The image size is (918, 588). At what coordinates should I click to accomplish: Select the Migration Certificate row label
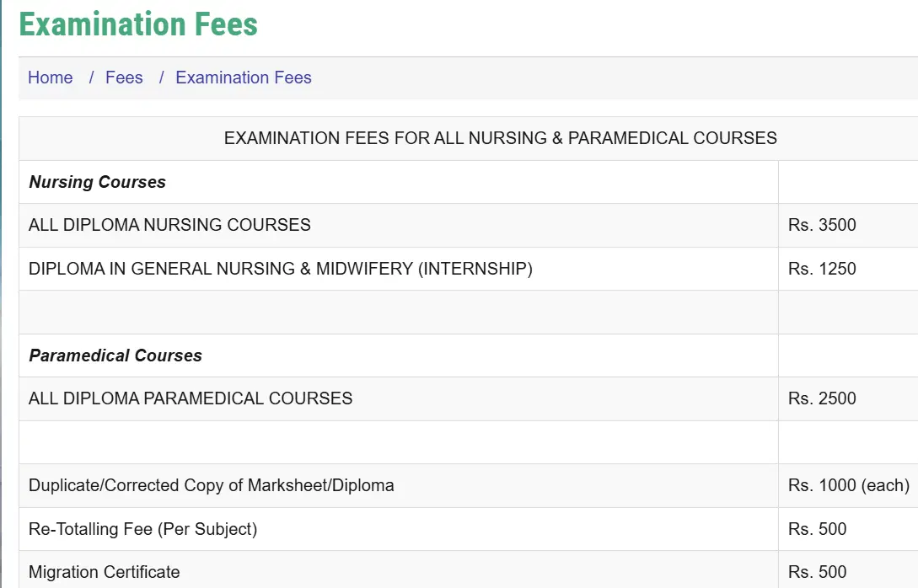click(105, 572)
